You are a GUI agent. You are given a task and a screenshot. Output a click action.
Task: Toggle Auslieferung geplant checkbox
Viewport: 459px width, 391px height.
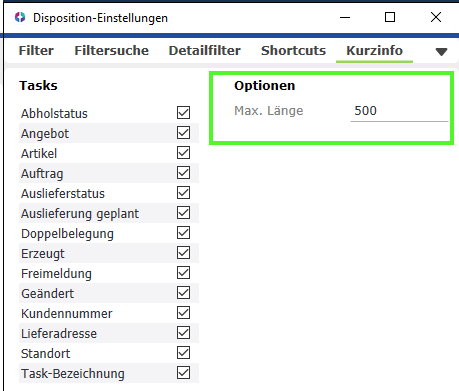[x=183, y=213]
